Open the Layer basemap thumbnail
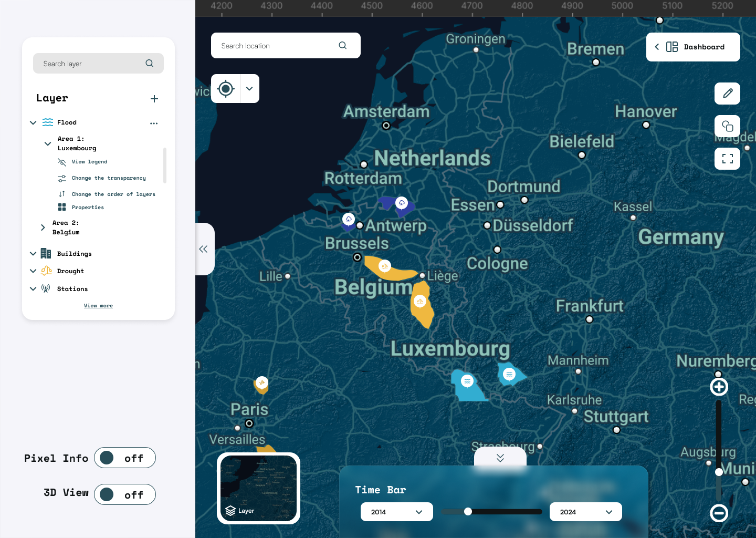 (258, 488)
